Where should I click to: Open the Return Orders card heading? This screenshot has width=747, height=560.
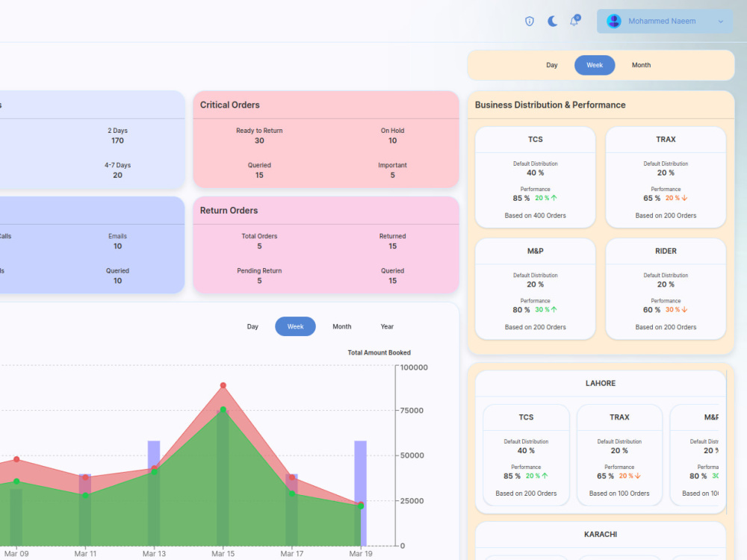click(229, 211)
